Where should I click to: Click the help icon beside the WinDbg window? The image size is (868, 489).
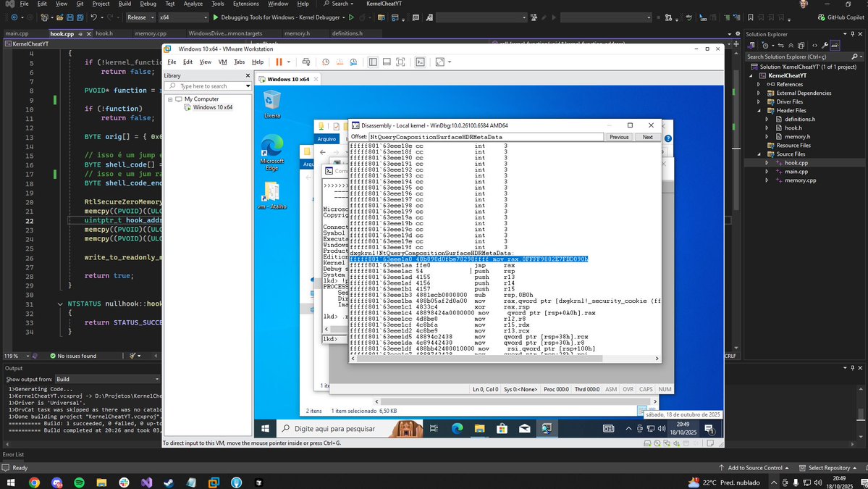pos(668,138)
